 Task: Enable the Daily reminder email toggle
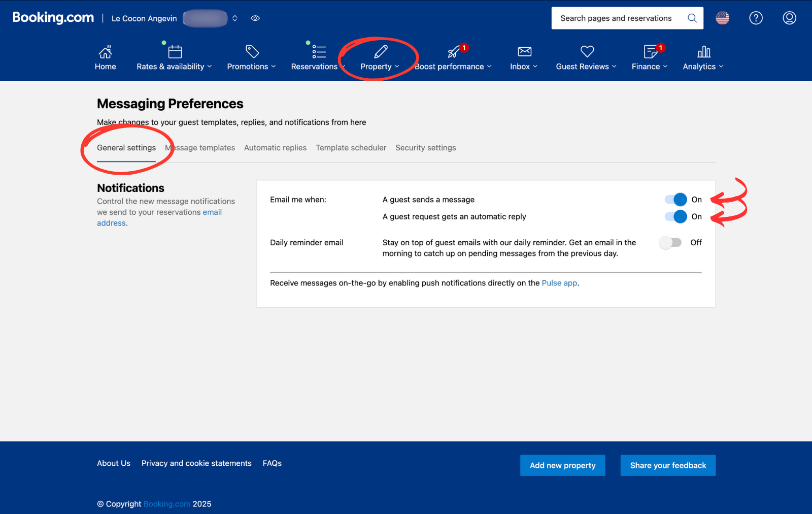click(671, 242)
